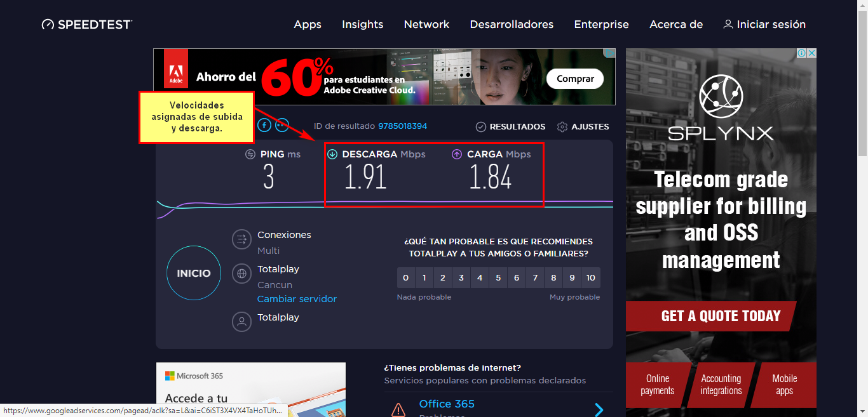The image size is (868, 417).
Task: Open the Apps menu item
Action: click(308, 25)
